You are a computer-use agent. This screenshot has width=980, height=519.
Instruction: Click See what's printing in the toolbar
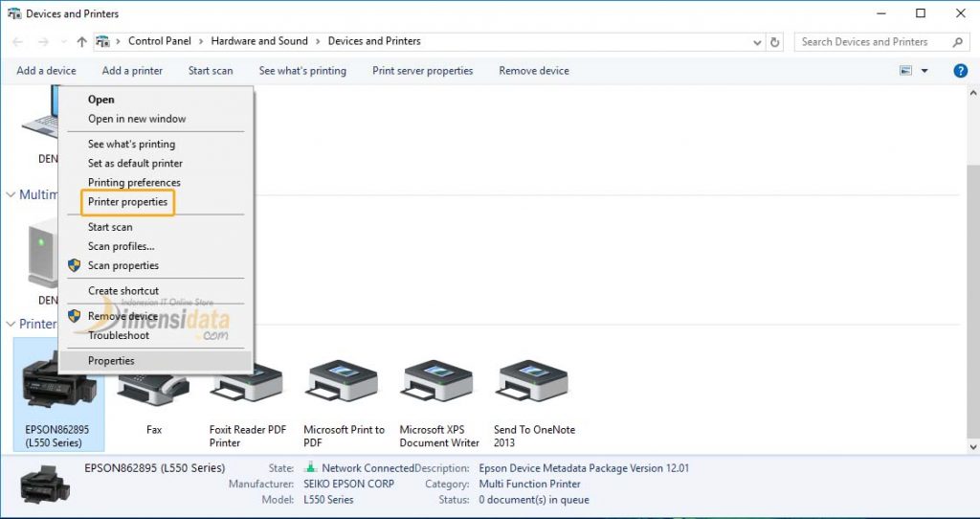tap(302, 71)
